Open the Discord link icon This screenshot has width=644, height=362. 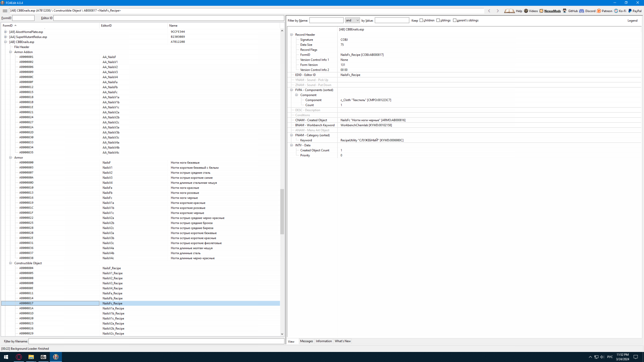[x=582, y=11]
